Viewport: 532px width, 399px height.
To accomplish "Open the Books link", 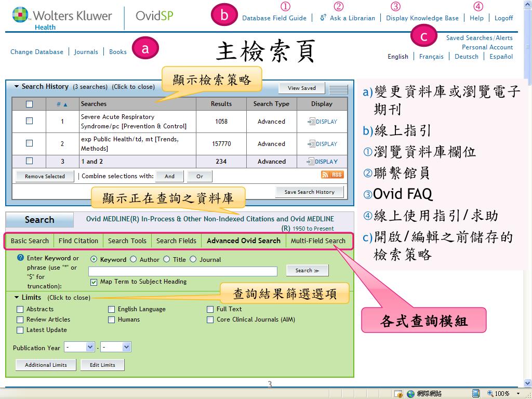I will coord(118,52).
